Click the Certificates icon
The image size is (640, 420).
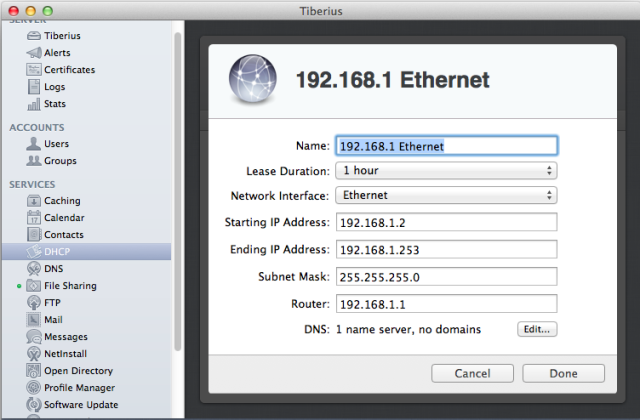(x=33, y=70)
